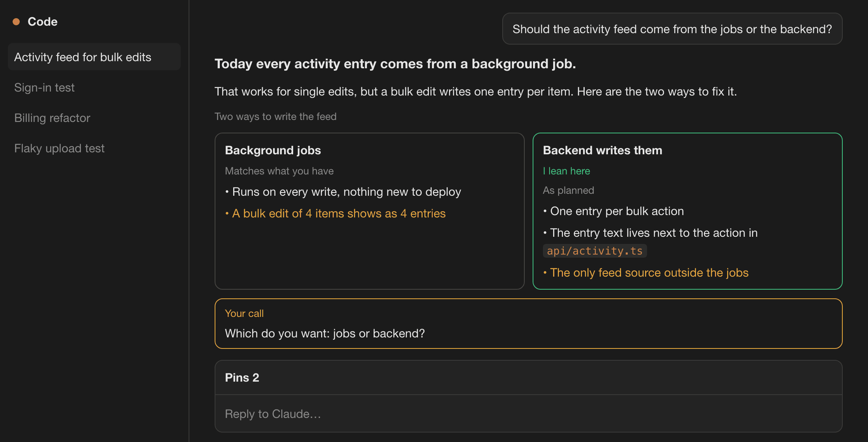Click 'Matches what you have' subtitle
Screen dimensions: 868x442
pos(279,171)
